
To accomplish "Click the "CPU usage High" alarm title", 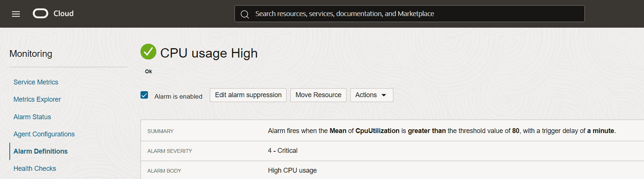I will (x=209, y=53).
